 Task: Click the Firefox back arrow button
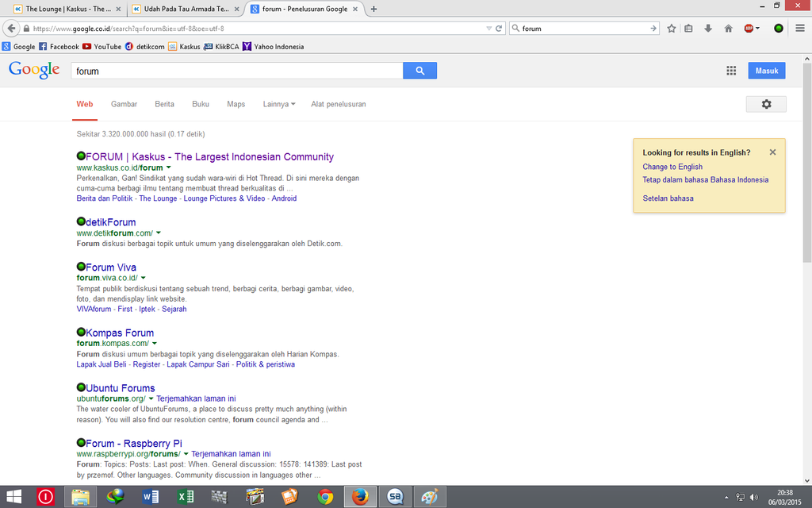[11, 29]
